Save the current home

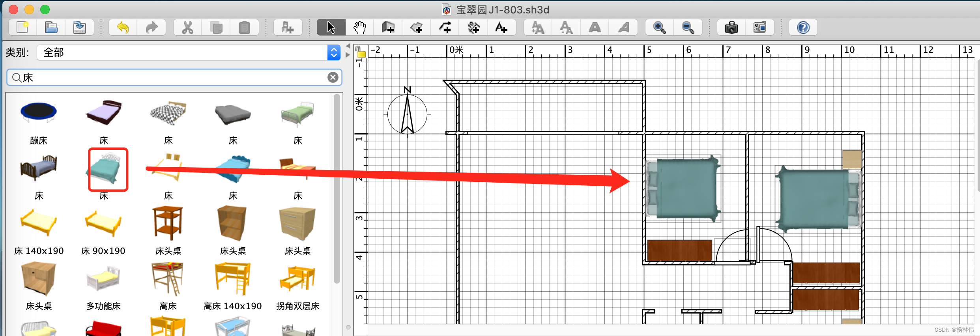click(x=80, y=28)
